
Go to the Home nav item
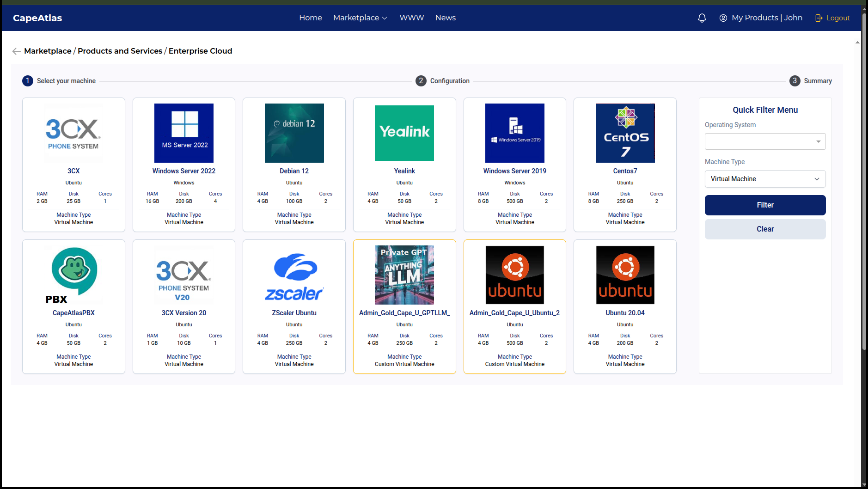(x=311, y=18)
